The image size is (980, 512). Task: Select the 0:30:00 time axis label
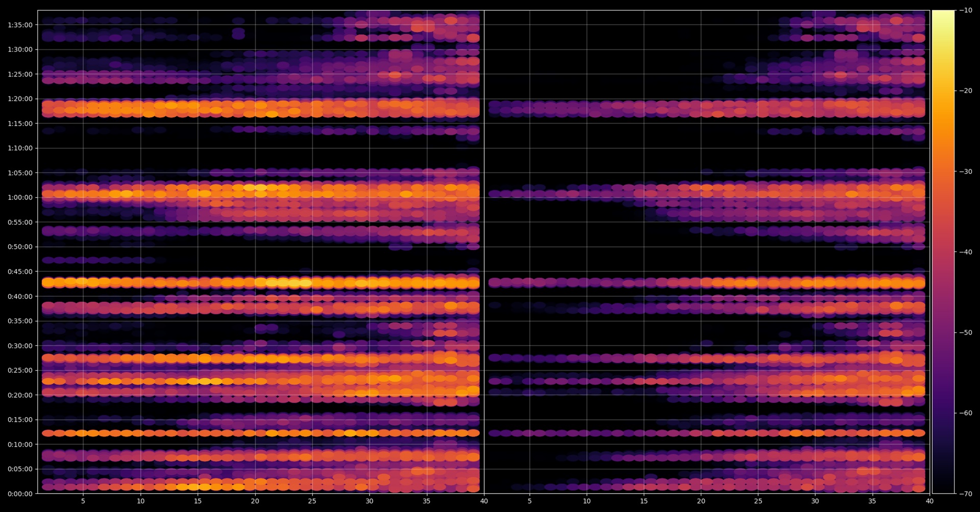click(20, 346)
